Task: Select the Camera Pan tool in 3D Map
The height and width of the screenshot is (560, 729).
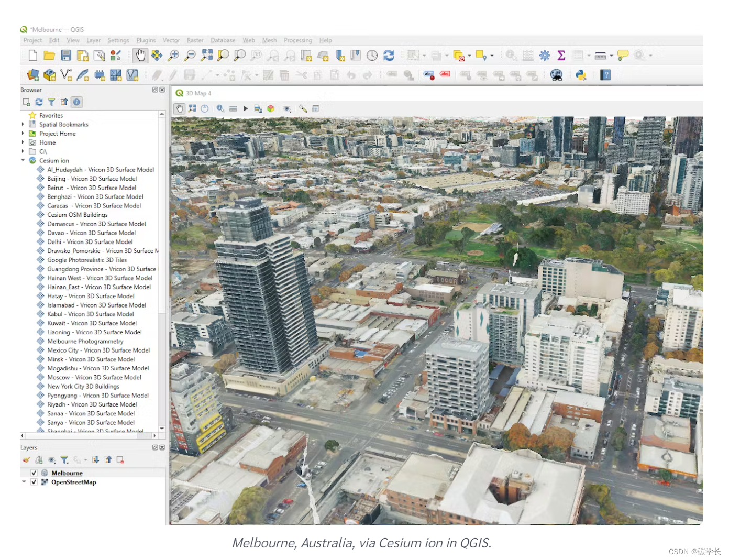Action: pos(180,108)
